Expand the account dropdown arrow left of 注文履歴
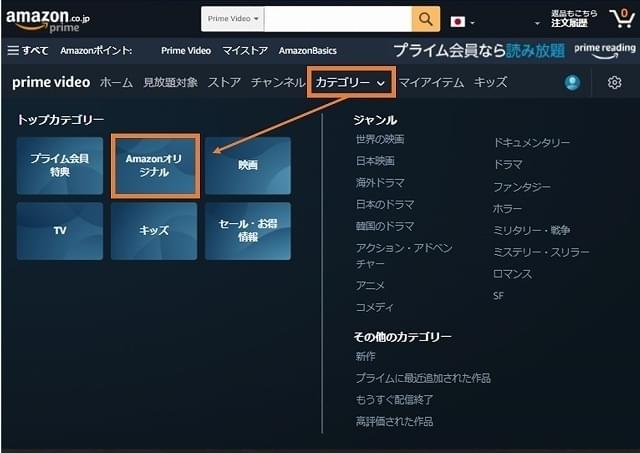The width and height of the screenshot is (640, 453). tap(537, 24)
